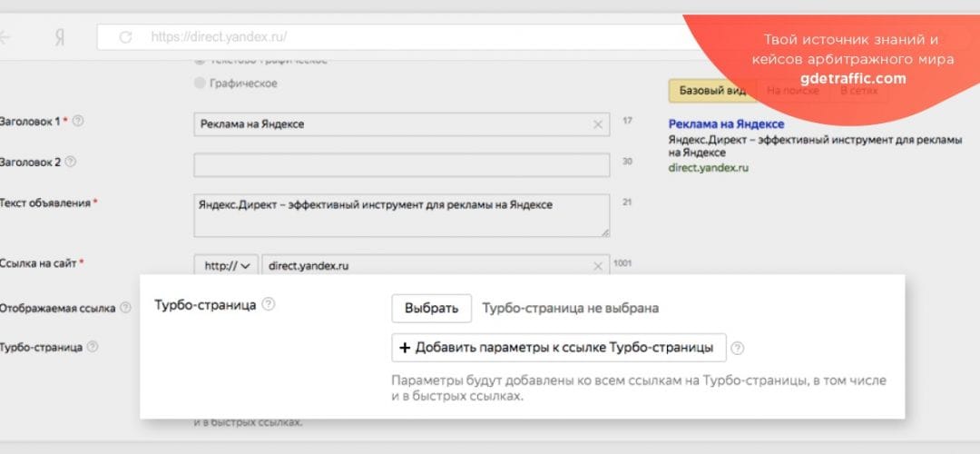Focus the empty Заголовок 2 field
This screenshot has width=980, height=454.
402,165
